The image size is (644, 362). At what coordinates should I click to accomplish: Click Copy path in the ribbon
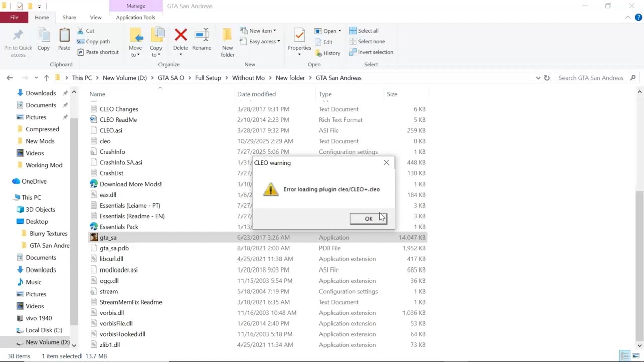[x=93, y=41]
